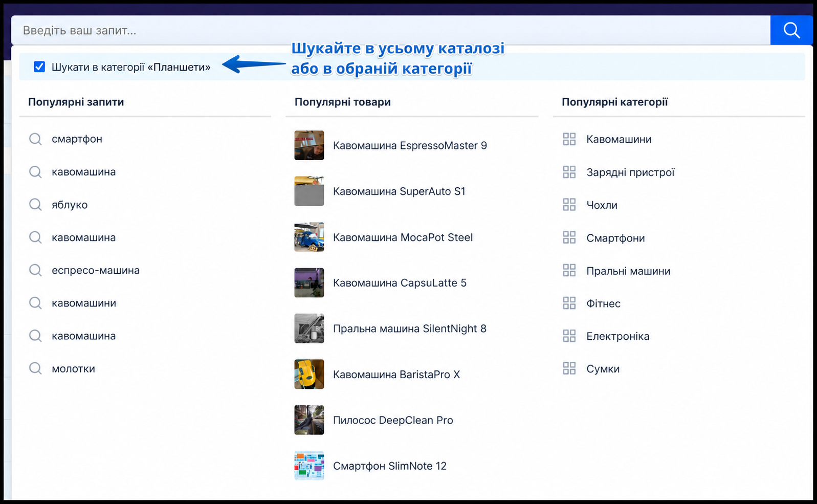Click the grid icon next to Смартфони
This screenshot has height=504, width=817.
(569, 237)
